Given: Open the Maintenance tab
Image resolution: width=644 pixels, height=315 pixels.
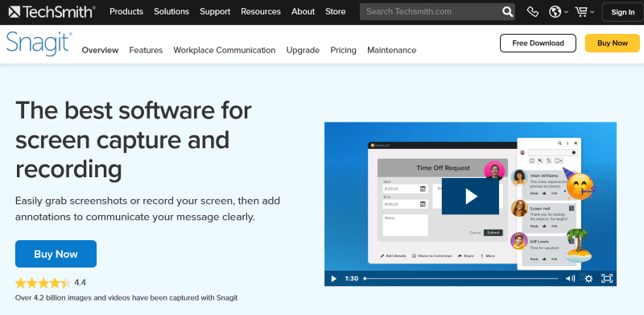Looking at the screenshot, I should tap(391, 50).
